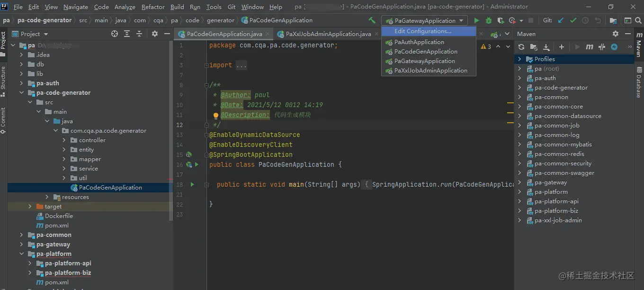
Task: Execute Maven Goal 'm' icon
Action: [x=590, y=47]
